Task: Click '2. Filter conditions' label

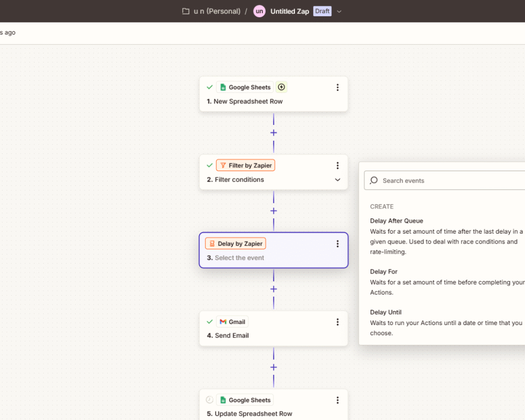Action: pyautogui.click(x=235, y=180)
